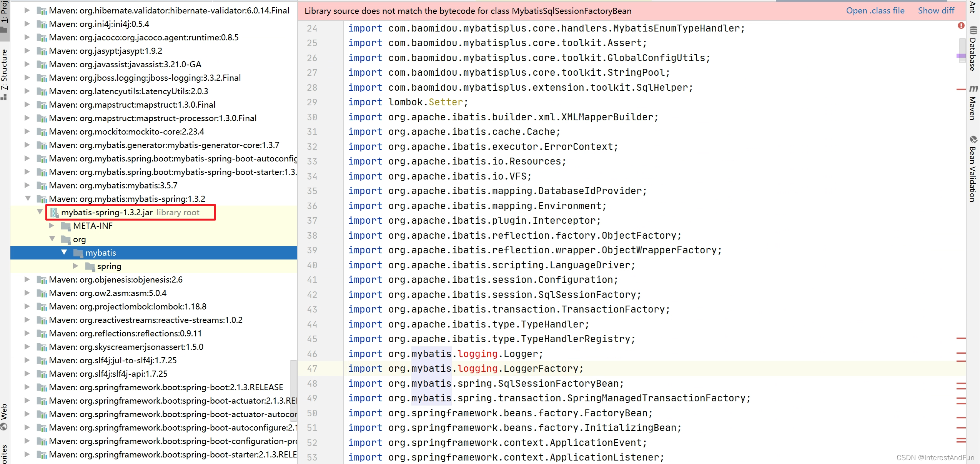
Task: Open the Bean Validation panel icon
Action: click(973, 139)
